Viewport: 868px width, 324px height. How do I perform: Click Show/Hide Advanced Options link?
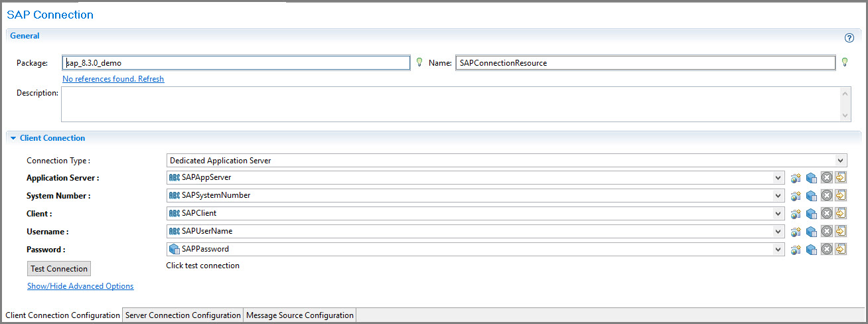click(x=80, y=286)
